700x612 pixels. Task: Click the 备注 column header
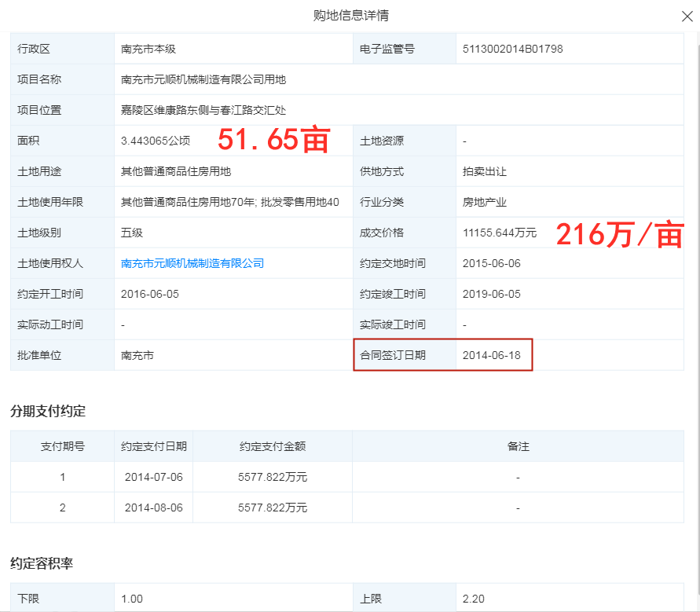click(x=518, y=446)
